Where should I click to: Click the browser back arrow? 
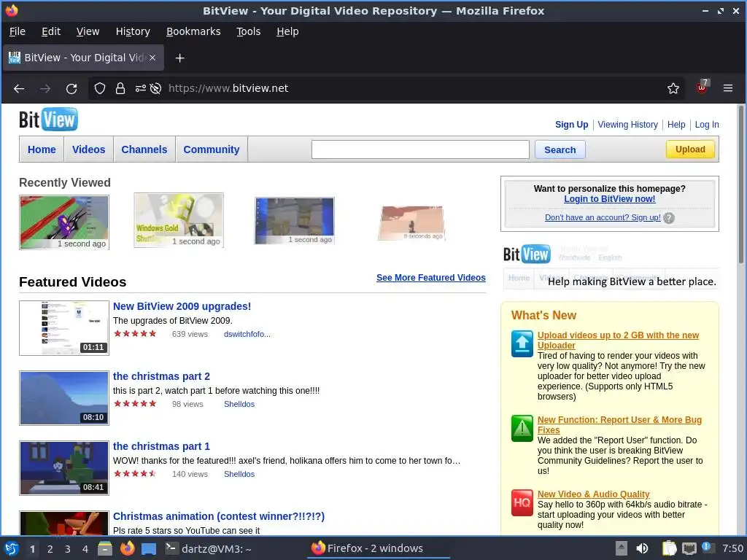19,88
